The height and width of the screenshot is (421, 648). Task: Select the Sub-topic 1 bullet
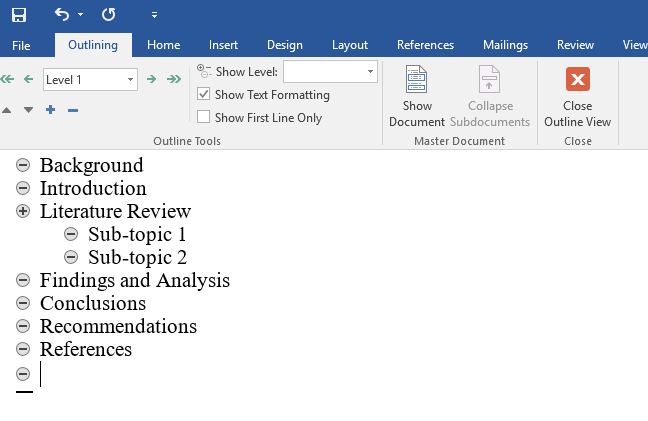click(71, 234)
